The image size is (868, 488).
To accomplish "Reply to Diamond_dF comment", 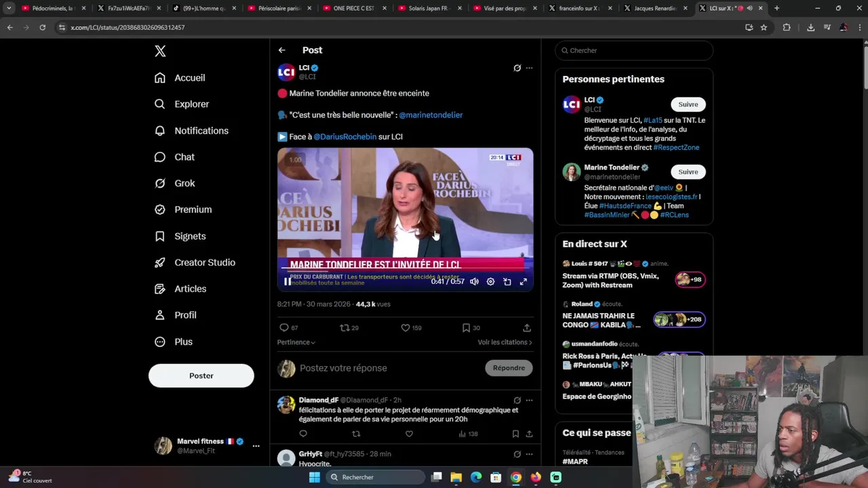I will click(303, 434).
